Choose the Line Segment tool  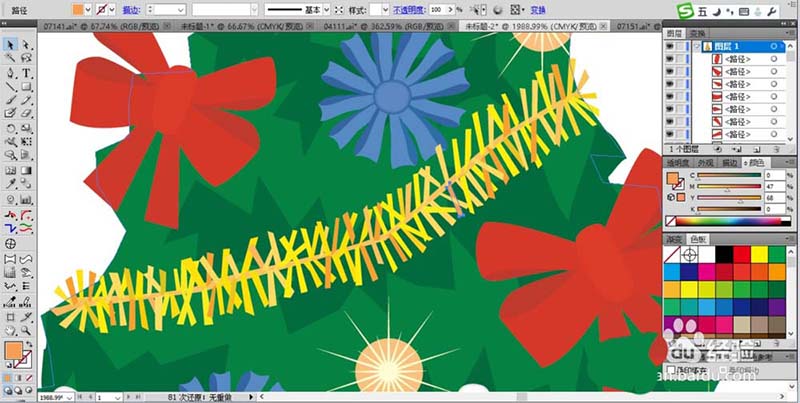[11, 87]
